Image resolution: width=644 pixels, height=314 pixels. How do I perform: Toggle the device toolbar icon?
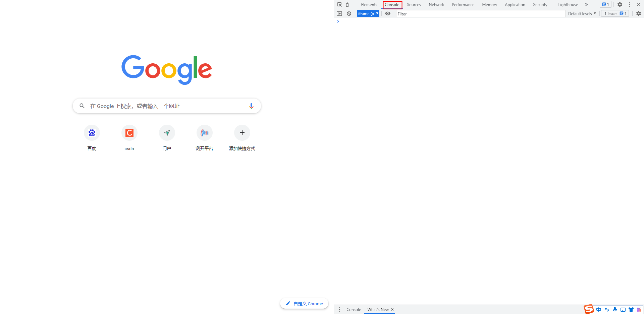coord(348,5)
